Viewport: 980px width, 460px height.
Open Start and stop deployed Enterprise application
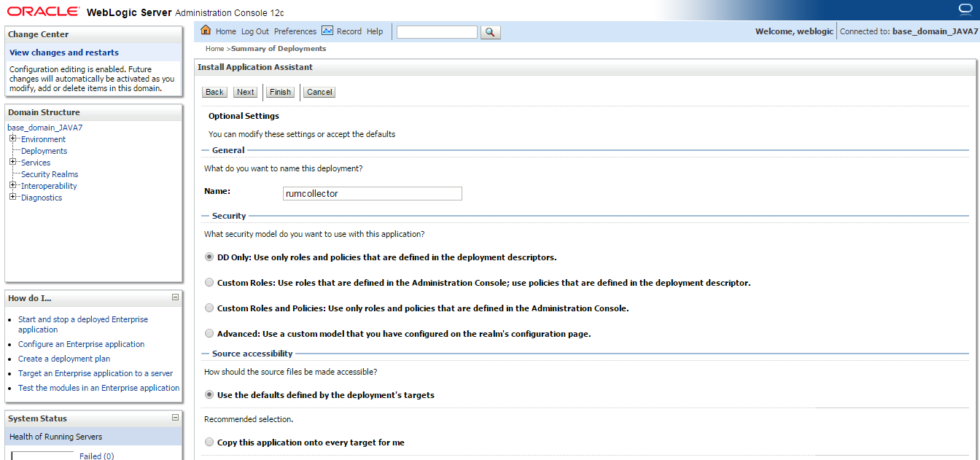[x=83, y=324]
